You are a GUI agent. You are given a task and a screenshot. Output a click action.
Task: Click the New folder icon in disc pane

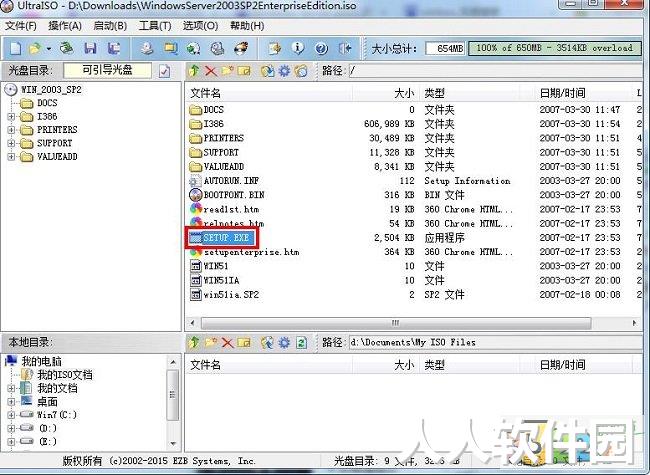228,71
